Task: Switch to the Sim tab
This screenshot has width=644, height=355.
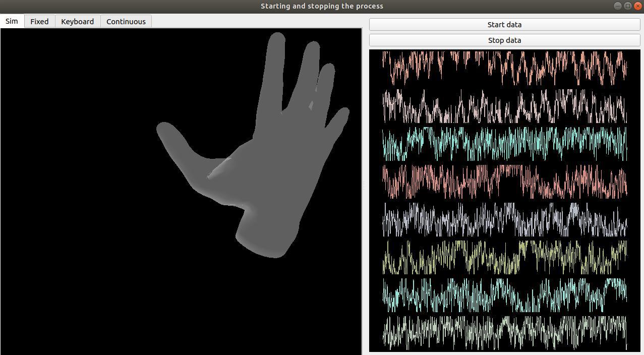Action: pyautogui.click(x=12, y=21)
